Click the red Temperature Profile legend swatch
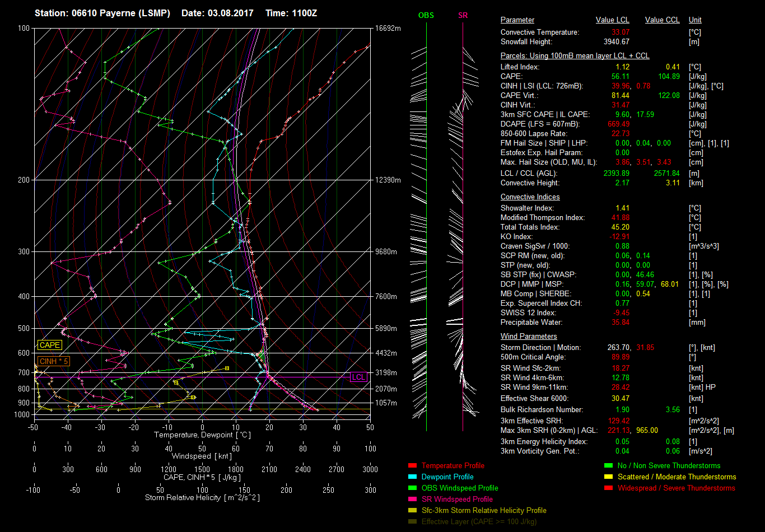 413,466
